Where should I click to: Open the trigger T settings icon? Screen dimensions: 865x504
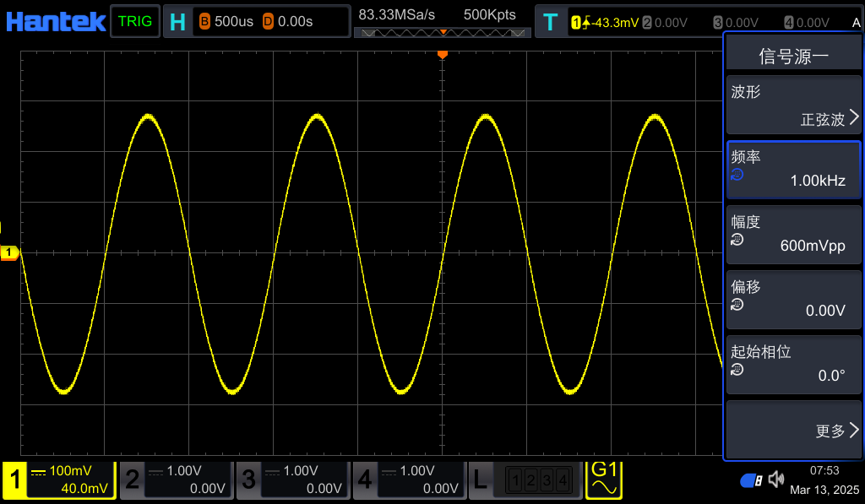coord(550,22)
